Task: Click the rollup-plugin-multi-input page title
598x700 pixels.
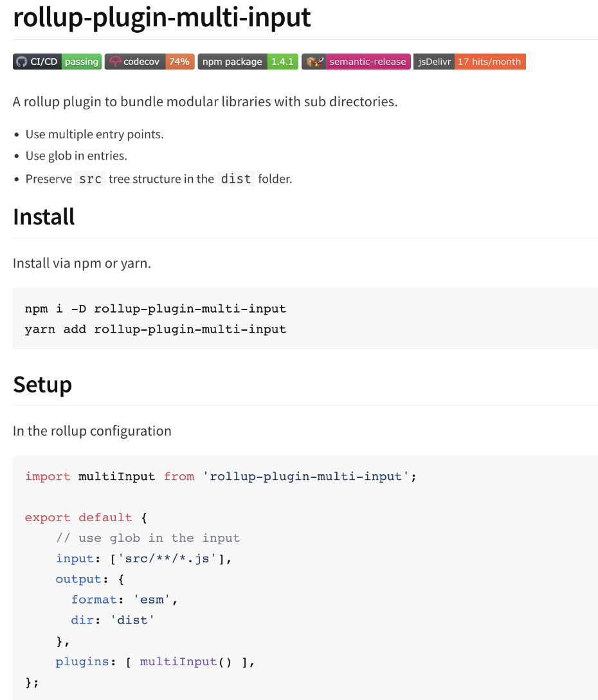Action: [162, 17]
